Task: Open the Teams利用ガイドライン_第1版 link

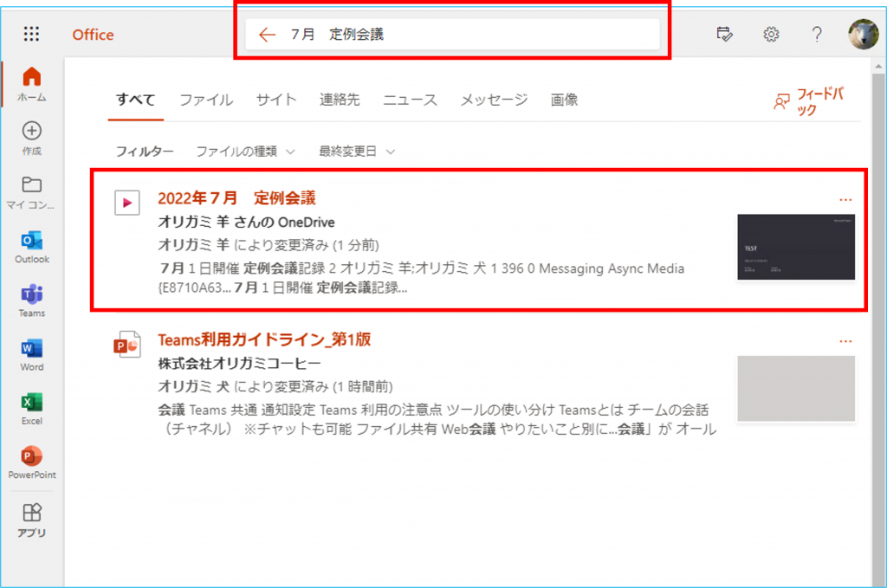Action: pyautogui.click(x=264, y=339)
